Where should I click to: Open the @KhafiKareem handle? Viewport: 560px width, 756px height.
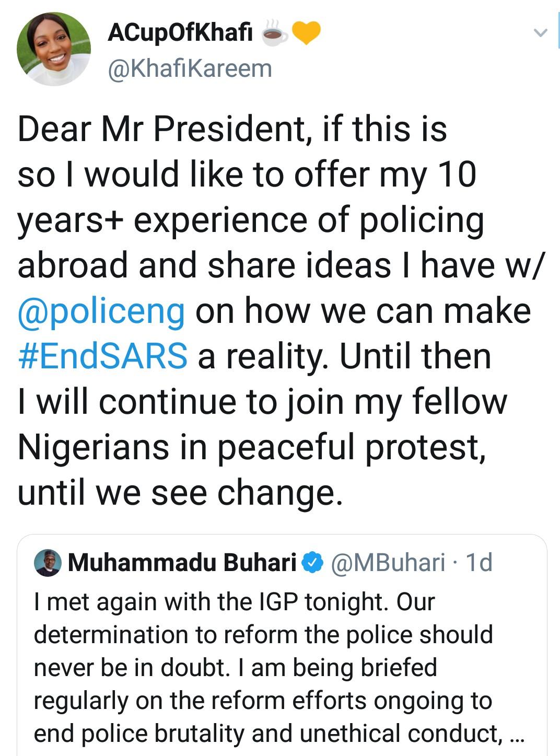[190, 69]
